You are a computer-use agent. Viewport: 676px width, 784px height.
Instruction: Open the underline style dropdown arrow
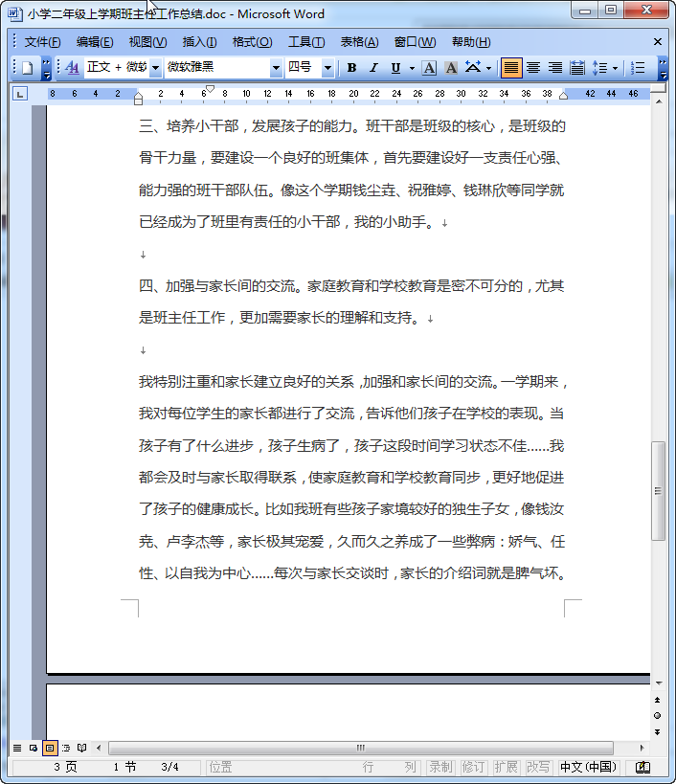pos(412,68)
